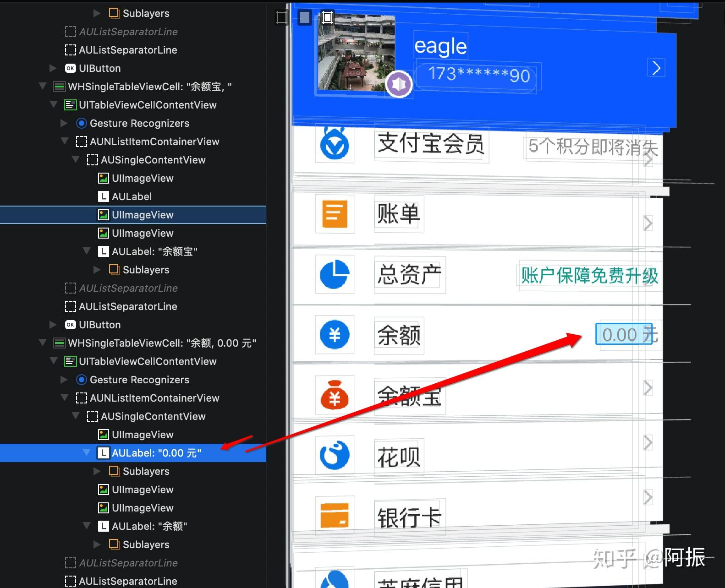Click the blue yen 余额 icon
Screen dimensions: 725x588
[x=335, y=335]
